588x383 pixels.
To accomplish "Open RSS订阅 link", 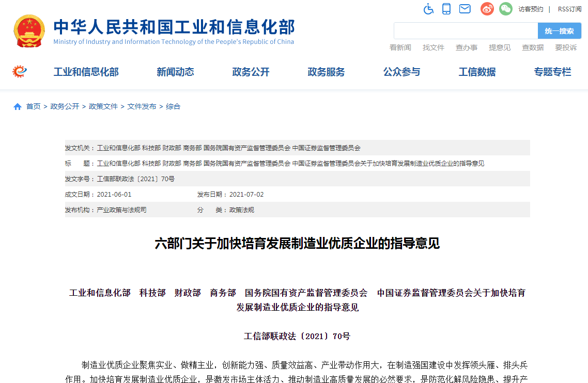I will 569,9.
